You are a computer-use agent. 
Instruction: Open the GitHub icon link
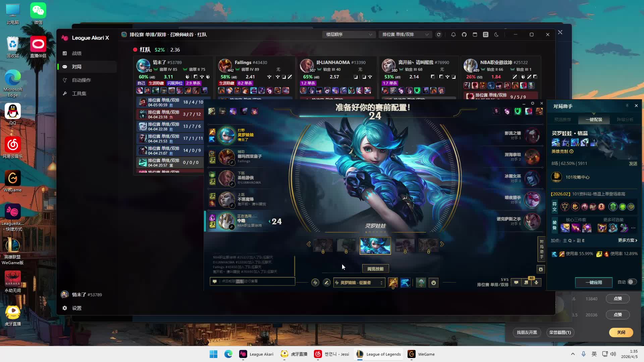pos(464,35)
